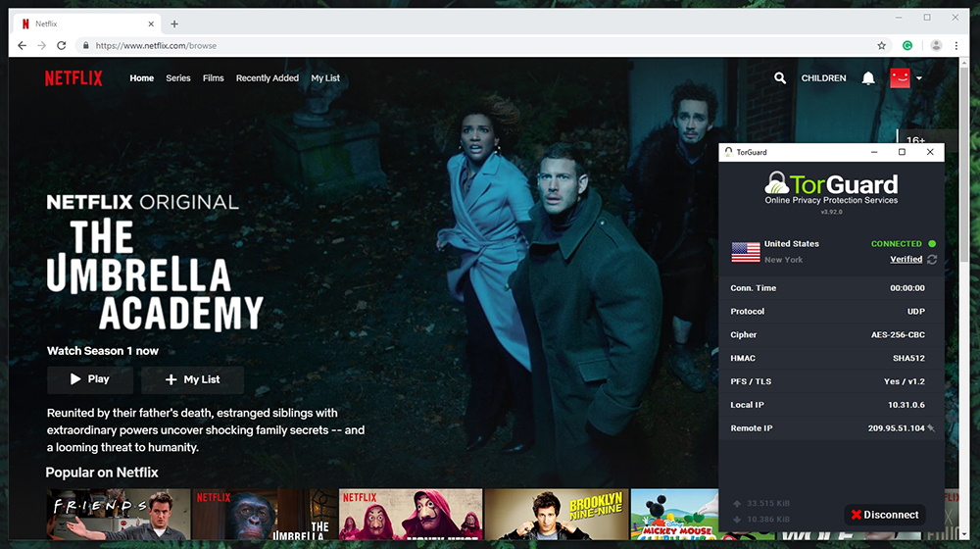The image size is (980, 549).
Task: Open the Brooklyn Nine-Nine thumbnail
Action: tap(557, 514)
